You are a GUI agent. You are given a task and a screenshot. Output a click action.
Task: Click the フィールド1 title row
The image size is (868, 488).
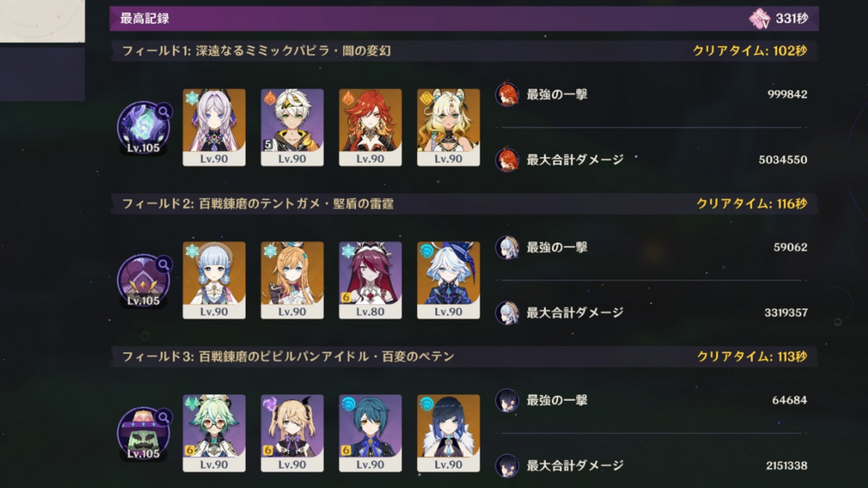(464, 51)
